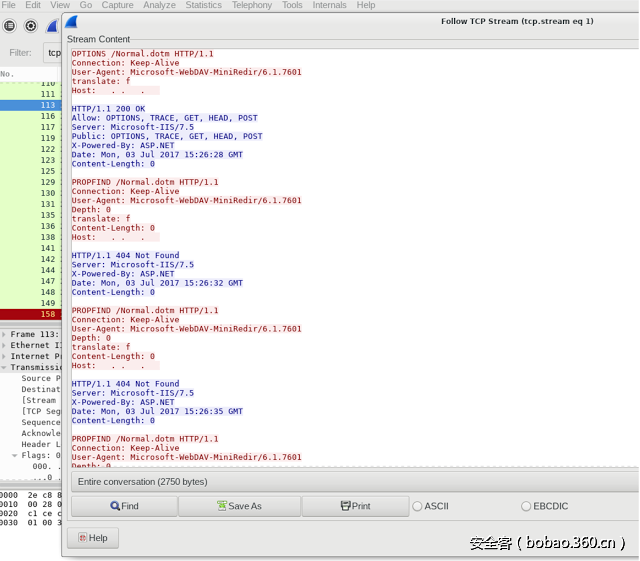Click Save As to export the stream
640x561 pixels.
click(239, 506)
